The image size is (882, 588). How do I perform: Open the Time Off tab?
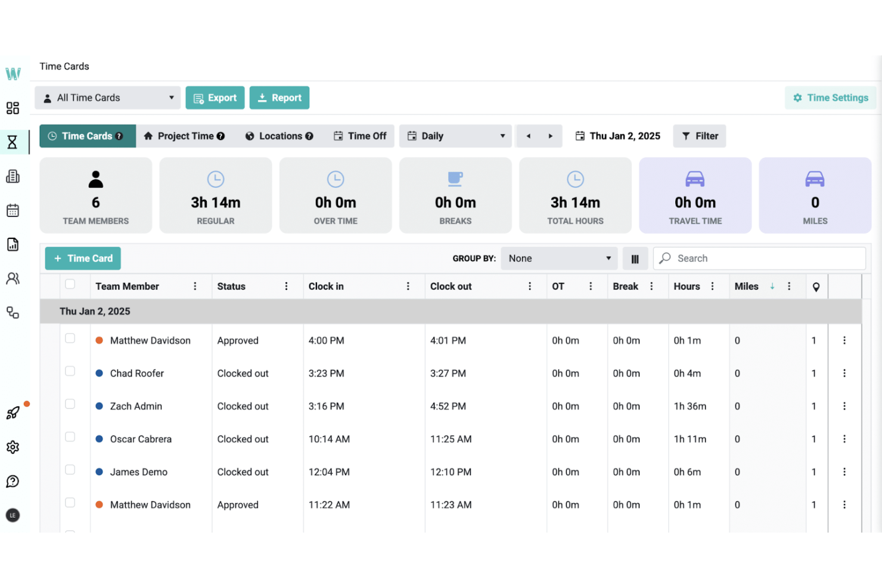[x=360, y=136]
